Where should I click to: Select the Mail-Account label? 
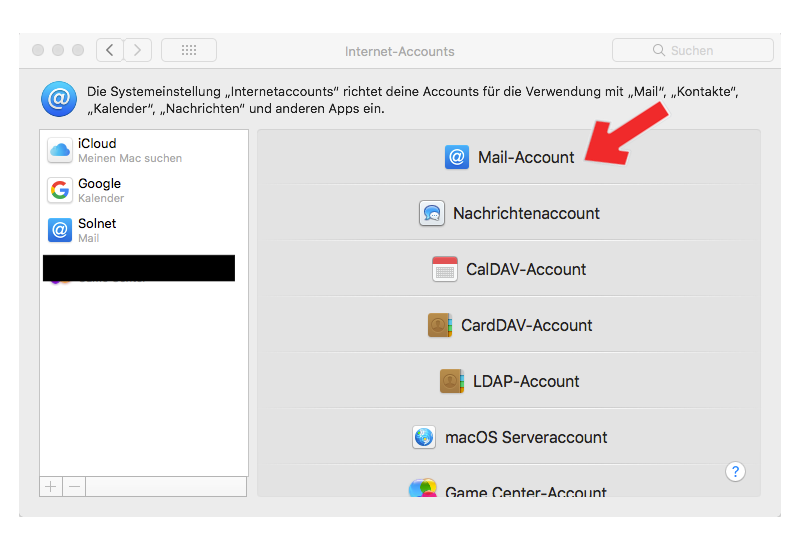coord(526,157)
